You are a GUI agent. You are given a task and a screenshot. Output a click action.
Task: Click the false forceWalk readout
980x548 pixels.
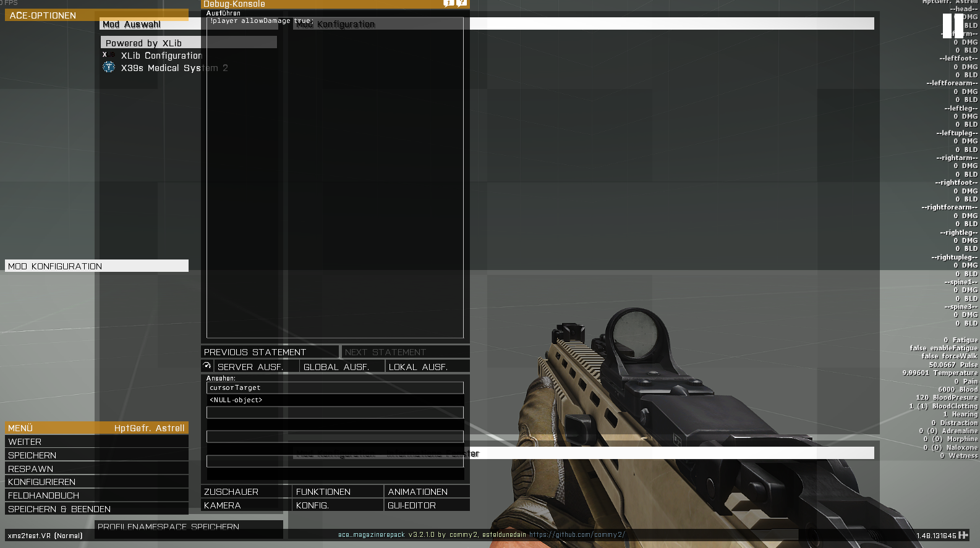(949, 356)
